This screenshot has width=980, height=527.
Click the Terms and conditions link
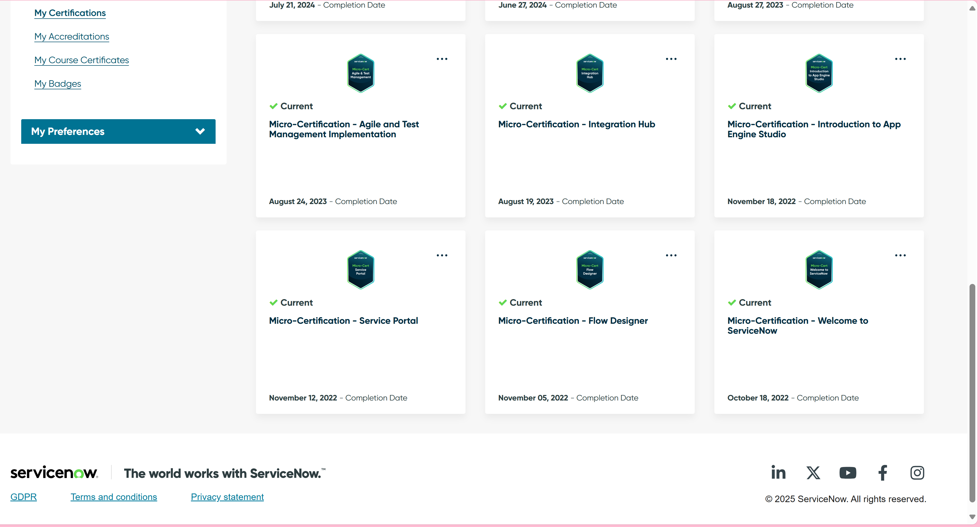[114, 497]
